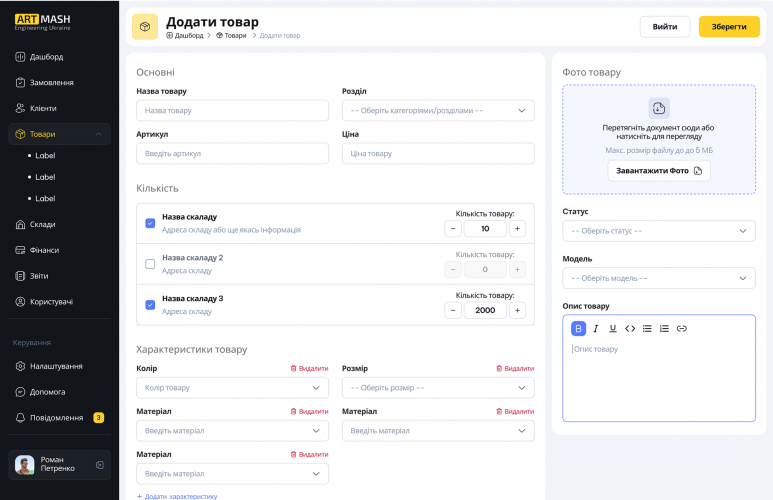The height and width of the screenshot is (500, 773).
Task: Click the upload icon in photo dropzone
Action: click(659, 108)
